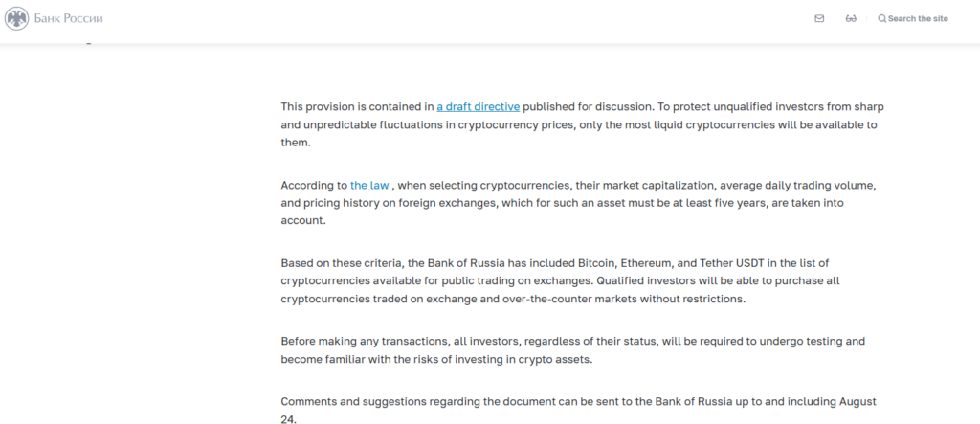The image size is (980, 424).
Task: Click the phrase 'most liquid cryptocurrencies'
Action: [702, 124]
